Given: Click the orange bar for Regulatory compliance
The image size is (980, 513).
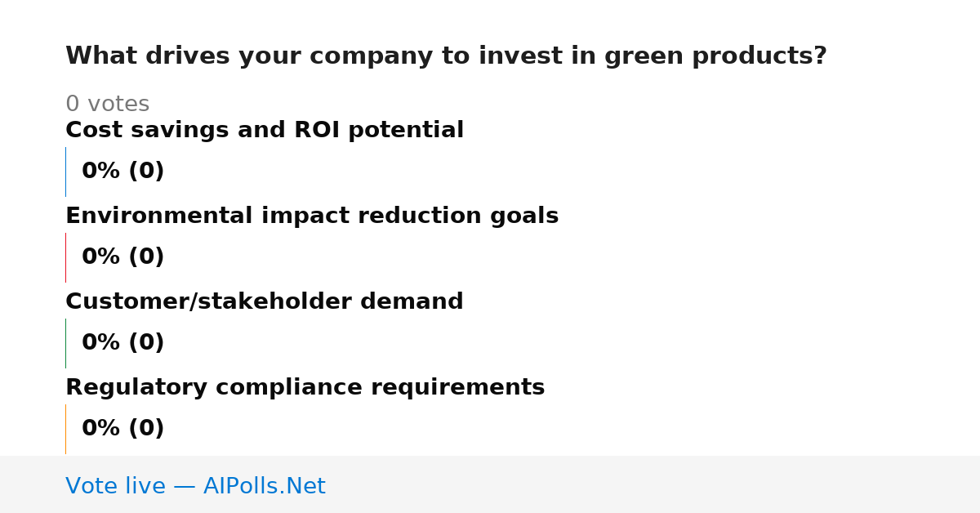Looking at the screenshot, I should click(x=65, y=429).
